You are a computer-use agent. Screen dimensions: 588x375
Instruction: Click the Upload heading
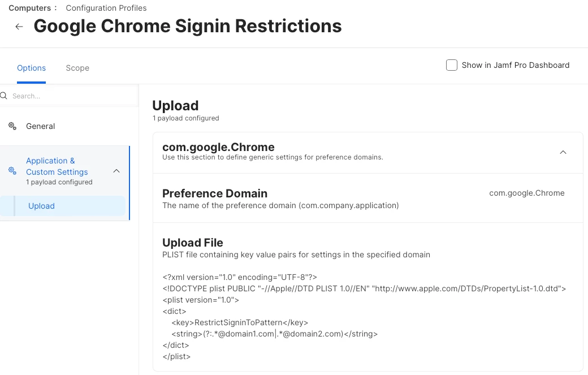click(175, 106)
